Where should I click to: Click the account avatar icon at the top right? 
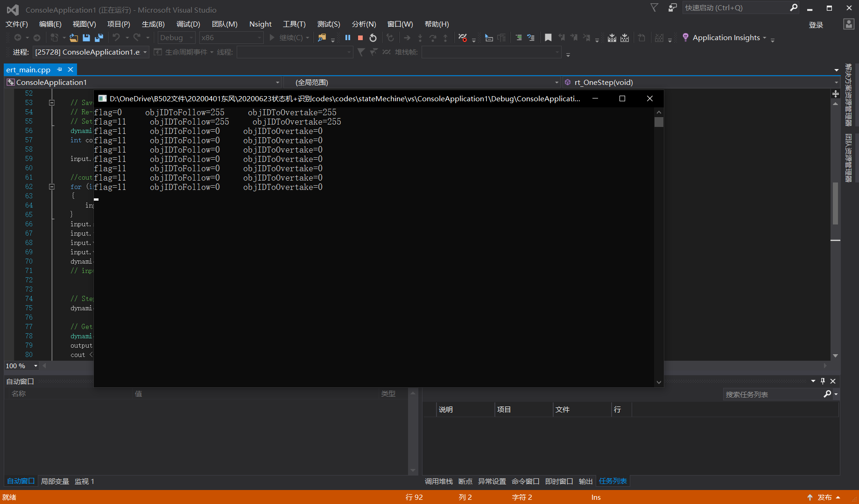click(849, 24)
